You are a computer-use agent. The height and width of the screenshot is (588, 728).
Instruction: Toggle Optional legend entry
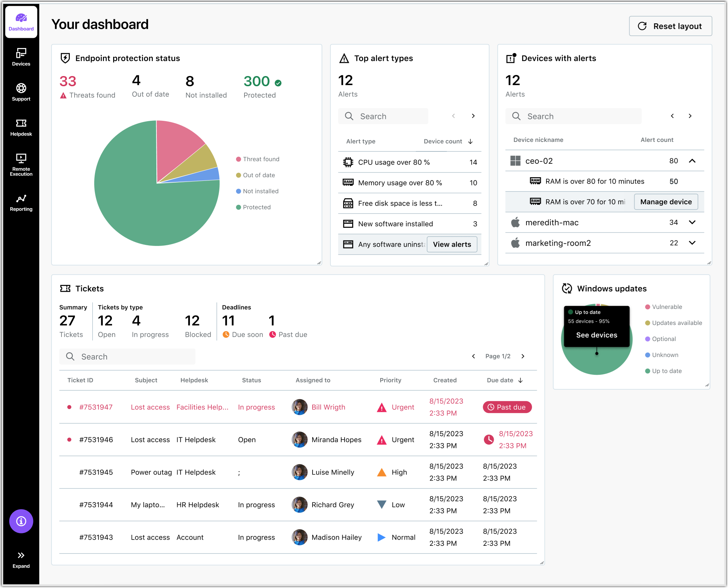click(x=660, y=339)
